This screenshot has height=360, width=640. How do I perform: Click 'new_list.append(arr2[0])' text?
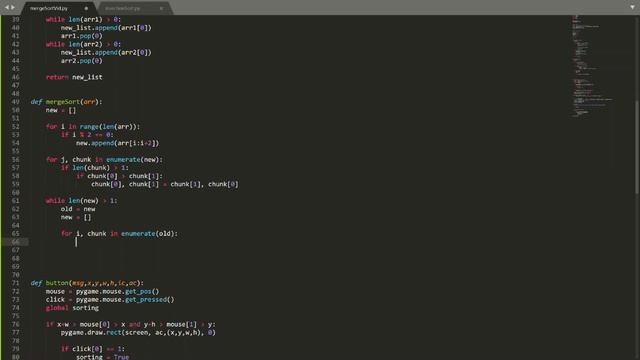coord(106,52)
